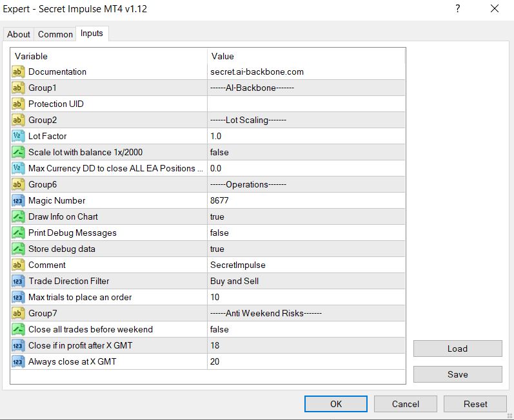Click the Value column header
The width and height of the screenshot is (514, 420).
point(306,56)
